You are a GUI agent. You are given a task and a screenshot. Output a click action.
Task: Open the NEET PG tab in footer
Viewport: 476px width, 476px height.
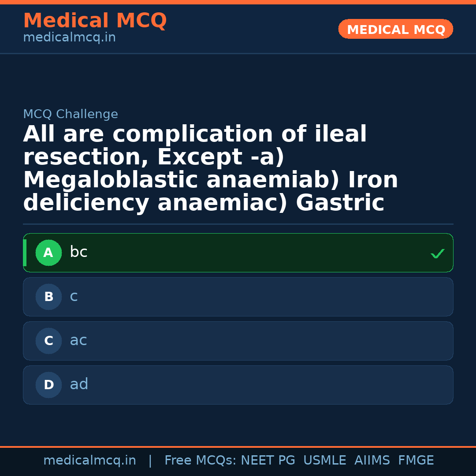(x=268, y=460)
